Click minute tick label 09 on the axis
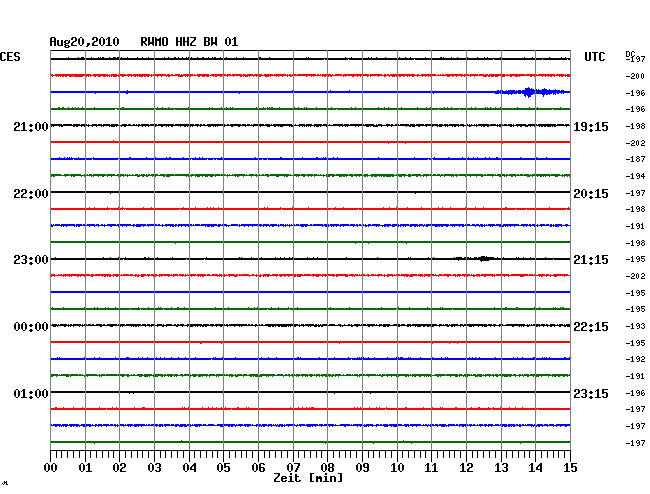The height and width of the screenshot is (494, 650). click(362, 467)
